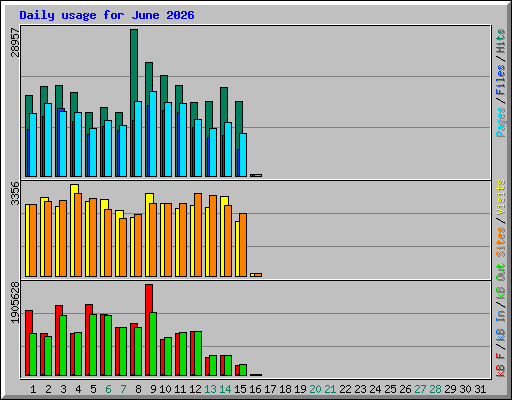Click the day 2 axis label

pos(48,389)
